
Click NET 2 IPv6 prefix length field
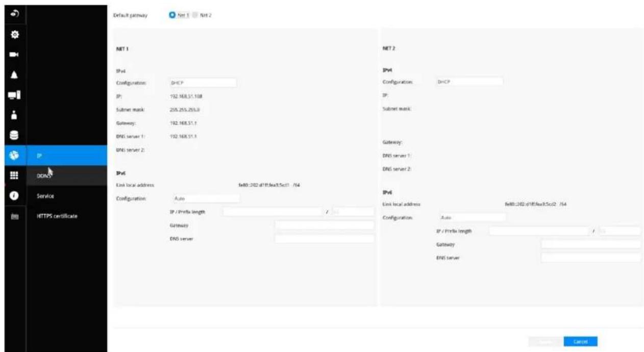[621, 231]
